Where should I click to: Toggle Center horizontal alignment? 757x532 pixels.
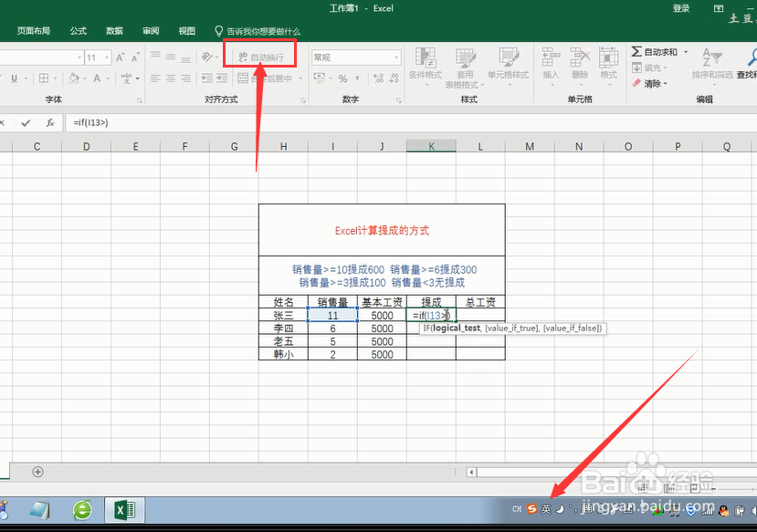(x=171, y=78)
